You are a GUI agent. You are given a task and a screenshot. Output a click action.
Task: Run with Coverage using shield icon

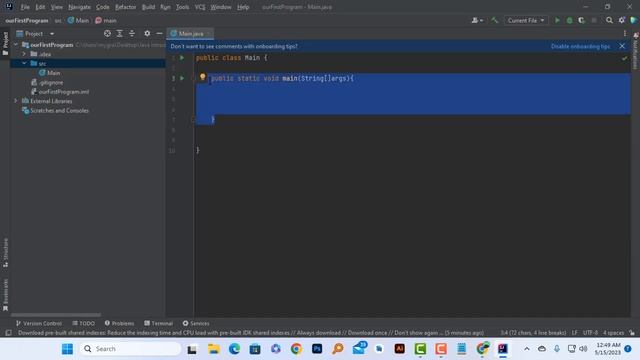(x=581, y=20)
